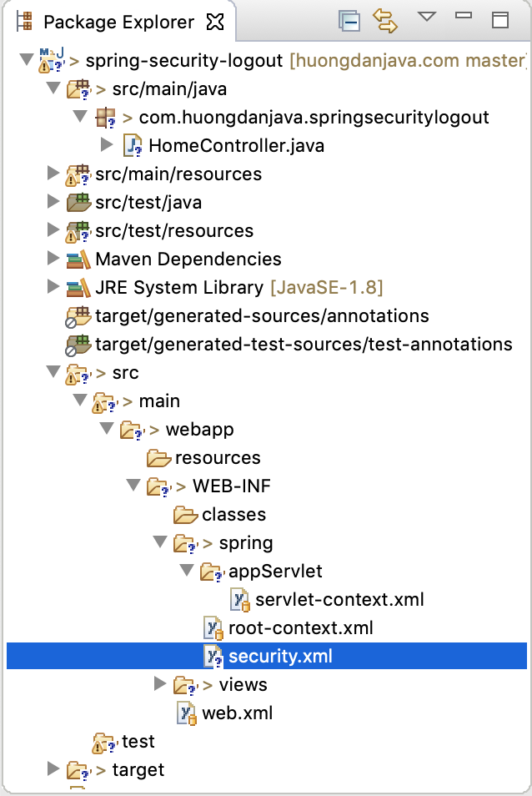The width and height of the screenshot is (532, 796).
Task: Collapse the appServlet folder
Action: coord(187,570)
